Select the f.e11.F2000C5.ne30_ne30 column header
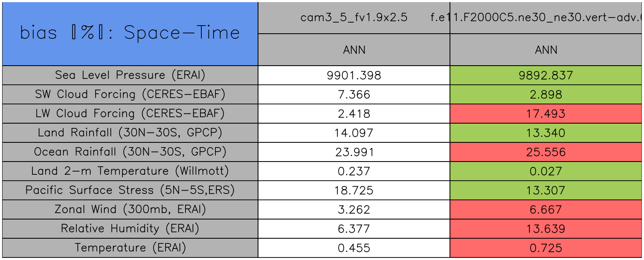 tap(546, 17)
